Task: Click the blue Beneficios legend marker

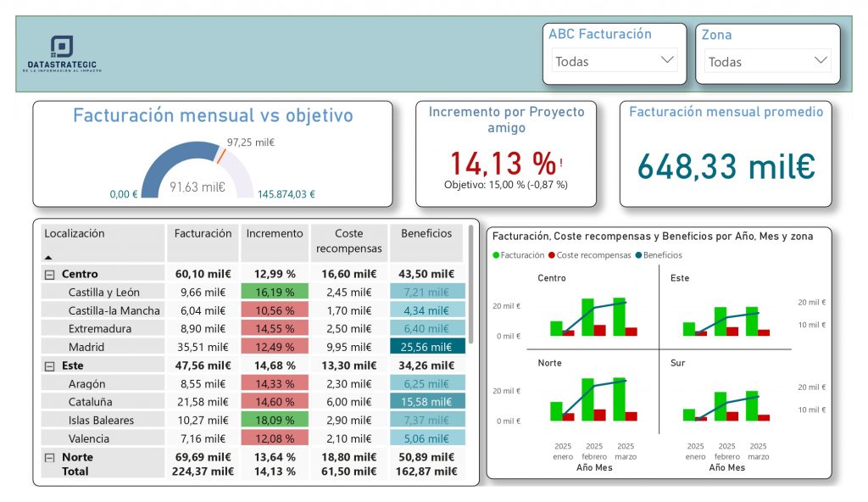Action: click(638, 255)
